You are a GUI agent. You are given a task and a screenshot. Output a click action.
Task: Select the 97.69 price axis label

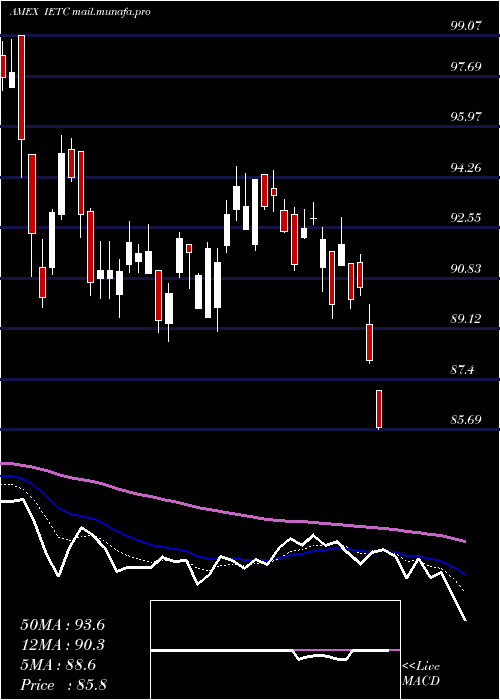click(x=466, y=67)
